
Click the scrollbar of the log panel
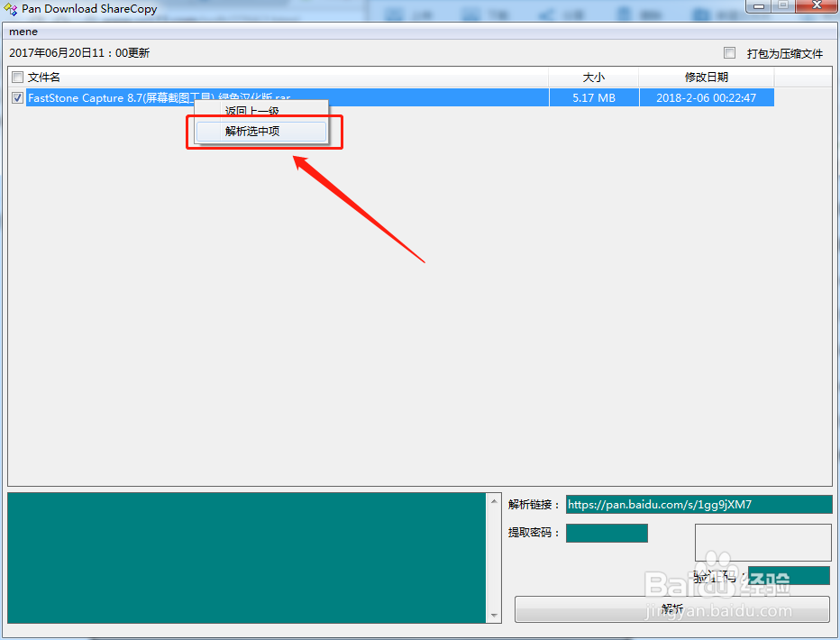(494, 559)
